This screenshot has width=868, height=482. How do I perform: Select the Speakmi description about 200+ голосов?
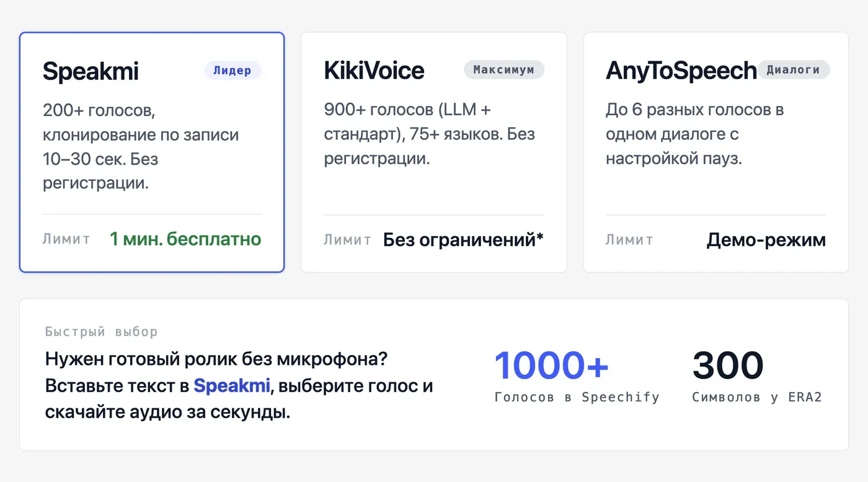pos(141,147)
